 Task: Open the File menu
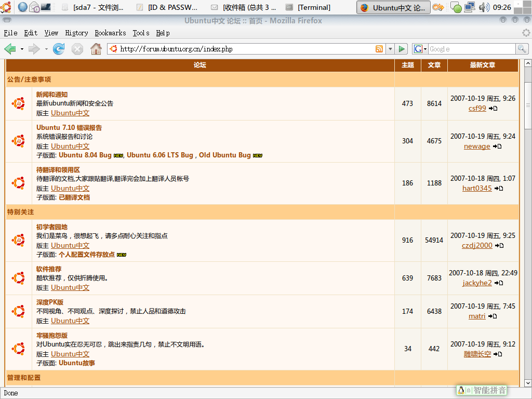(x=10, y=33)
